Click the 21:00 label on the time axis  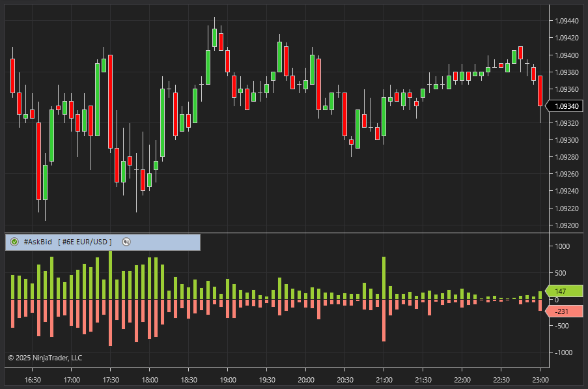(x=384, y=380)
